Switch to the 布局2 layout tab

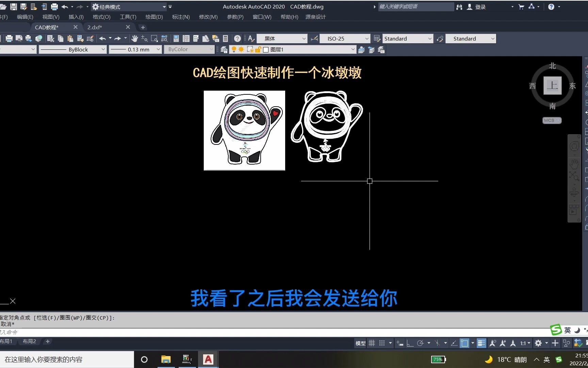[x=29, y=341]
